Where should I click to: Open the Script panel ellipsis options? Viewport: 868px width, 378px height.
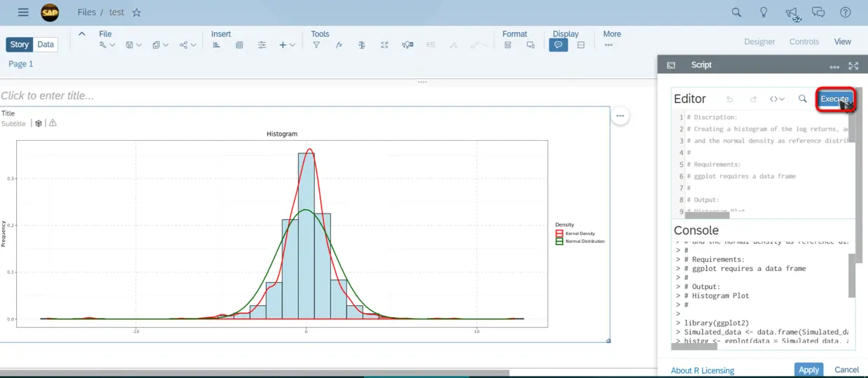pos(834,66)
